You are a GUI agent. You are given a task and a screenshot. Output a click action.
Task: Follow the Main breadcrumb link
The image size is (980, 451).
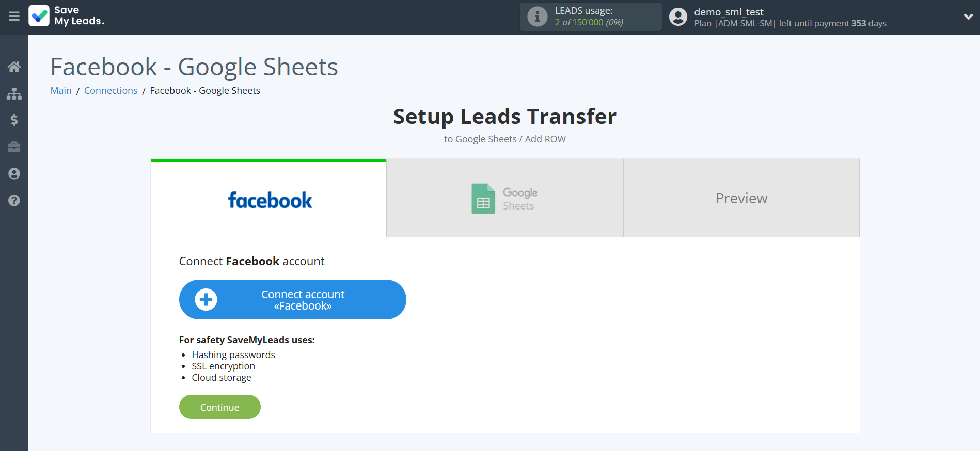point(61,91)
